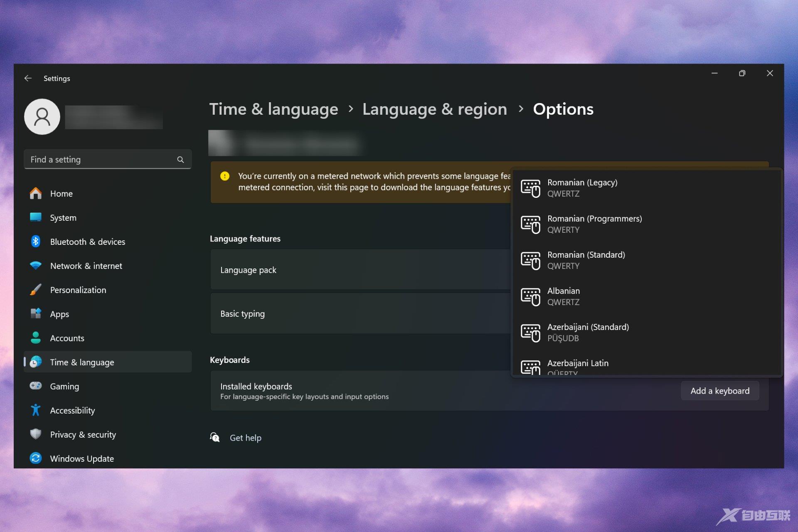This screenshot has height=532, width=798.
Task: Open Privacy & security settings
Action: (x=108, y=435)
